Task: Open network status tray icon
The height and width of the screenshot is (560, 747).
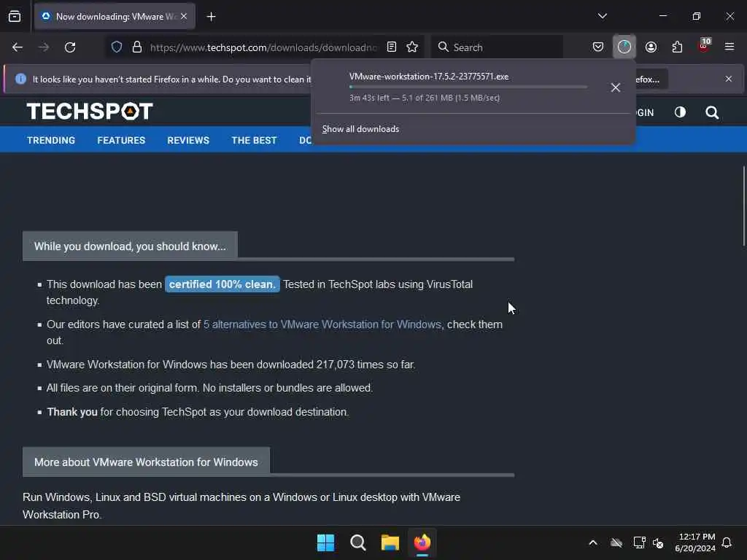Action: 639,542
